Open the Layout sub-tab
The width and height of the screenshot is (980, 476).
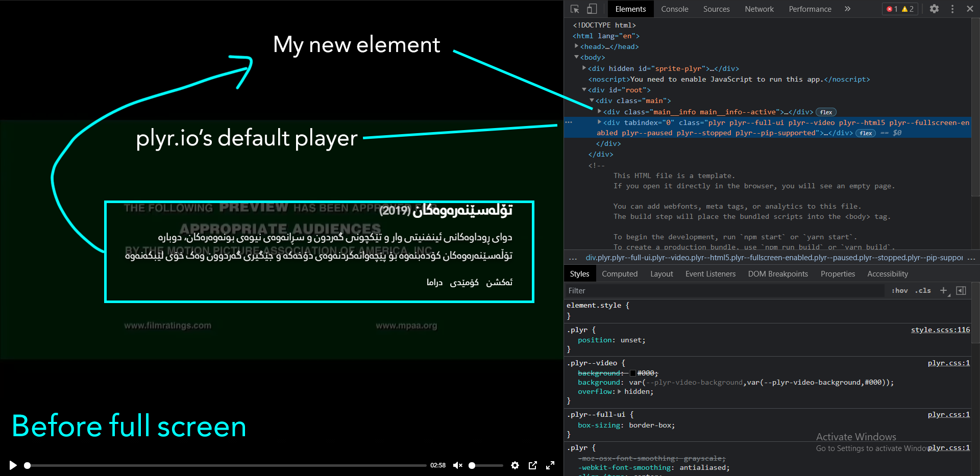click(661, 274)
